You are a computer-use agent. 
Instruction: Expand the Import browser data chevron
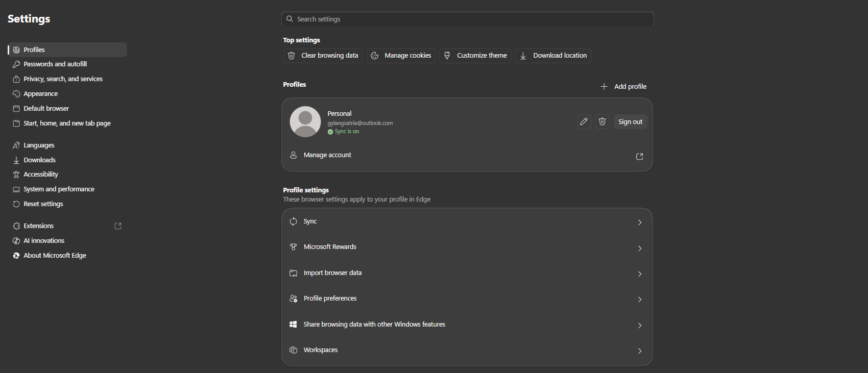[x=639, y=274]
